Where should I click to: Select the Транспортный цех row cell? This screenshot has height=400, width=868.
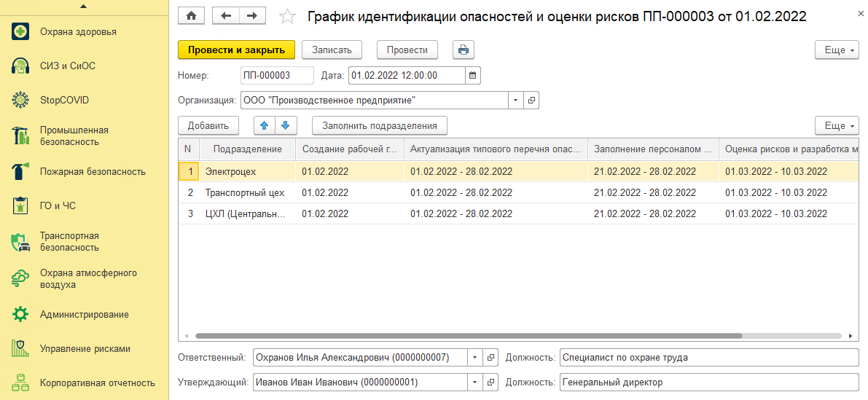248,192
